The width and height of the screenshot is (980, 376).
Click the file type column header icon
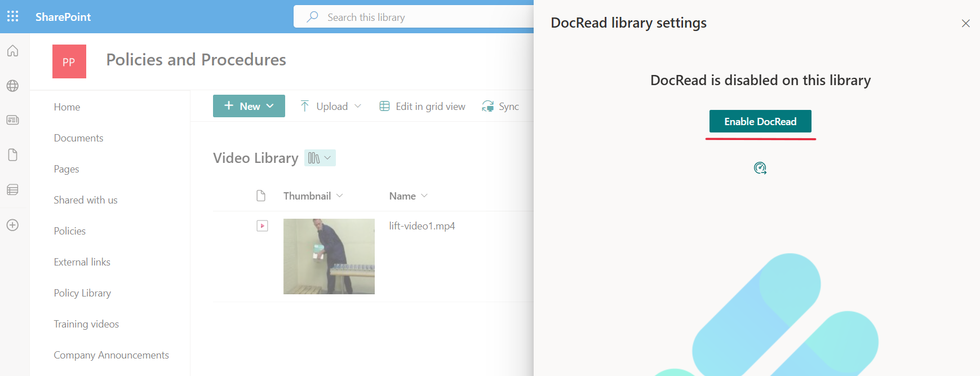[x=261, y=196]
